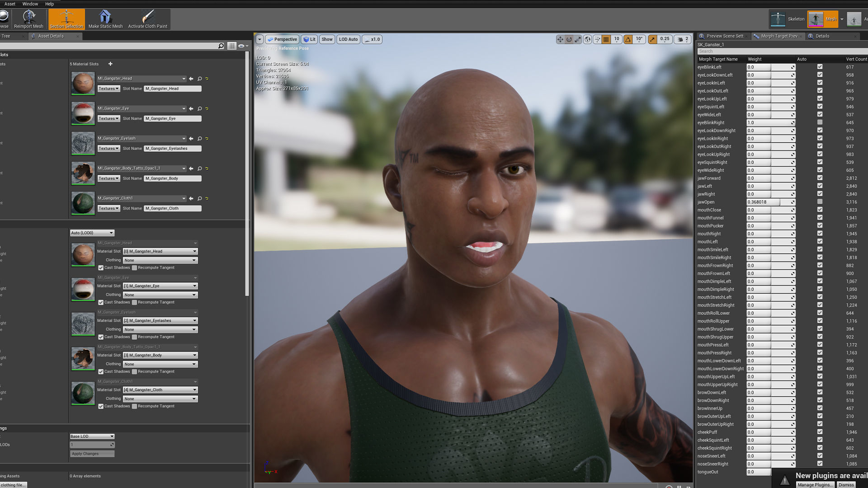Uncheck Cast Shadows for M_Gangster_Head section
868x488 pixels.
click(101, 268)
